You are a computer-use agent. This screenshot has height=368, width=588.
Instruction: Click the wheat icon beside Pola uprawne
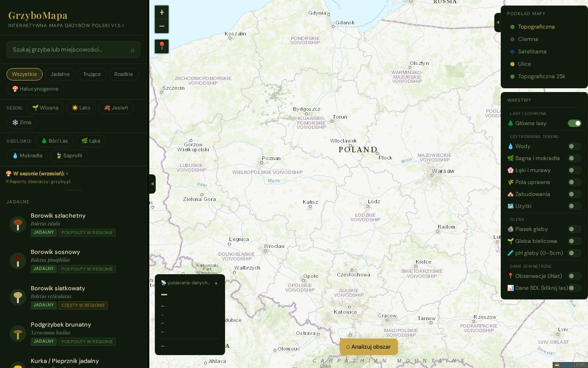pyautogui.click(x=510, y=182)
